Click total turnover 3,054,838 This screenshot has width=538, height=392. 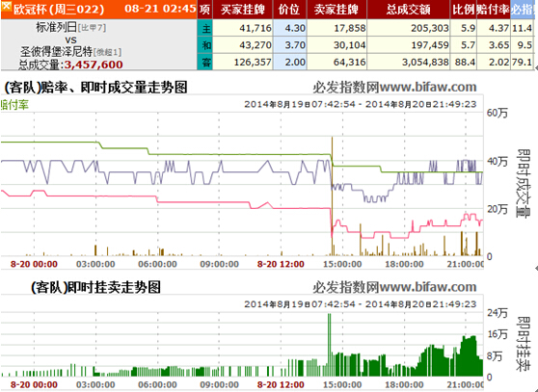[425, 63]
